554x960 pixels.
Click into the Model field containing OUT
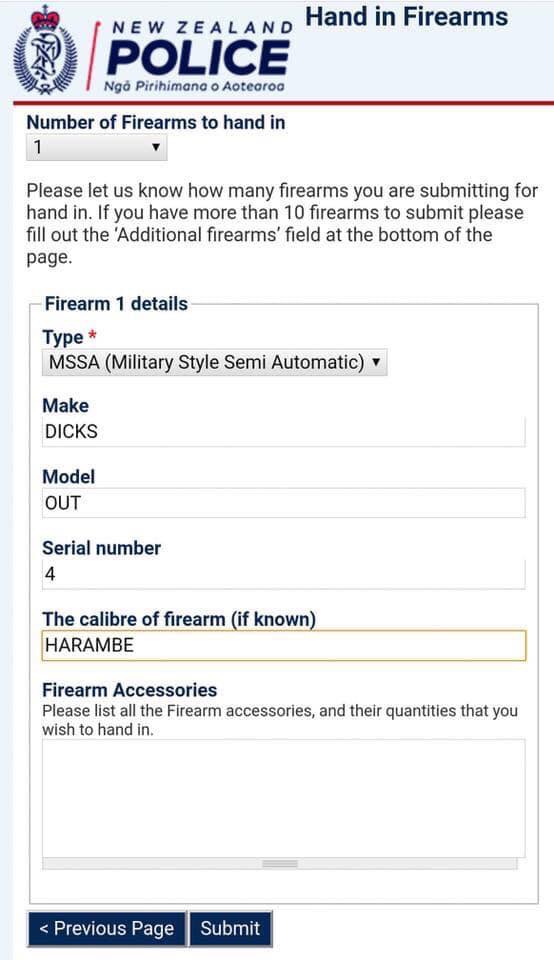pyautogui.click(x=283, y=503)
